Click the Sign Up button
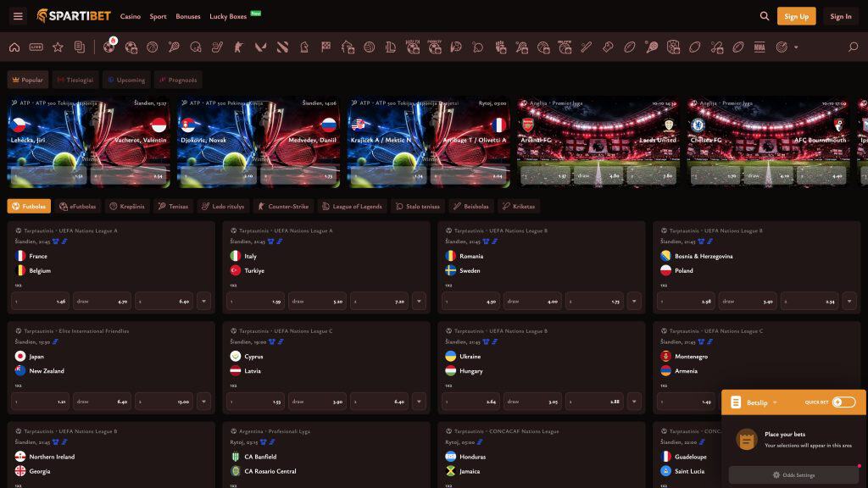Image resolution: width=868 pixels, height=488 pixels. tap(796, 16)
